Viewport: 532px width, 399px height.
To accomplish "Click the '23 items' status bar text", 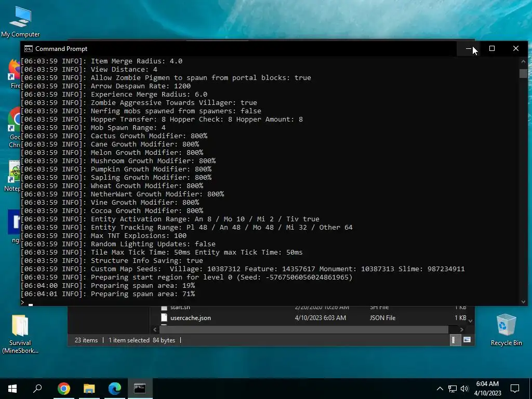I will (86, 340).
